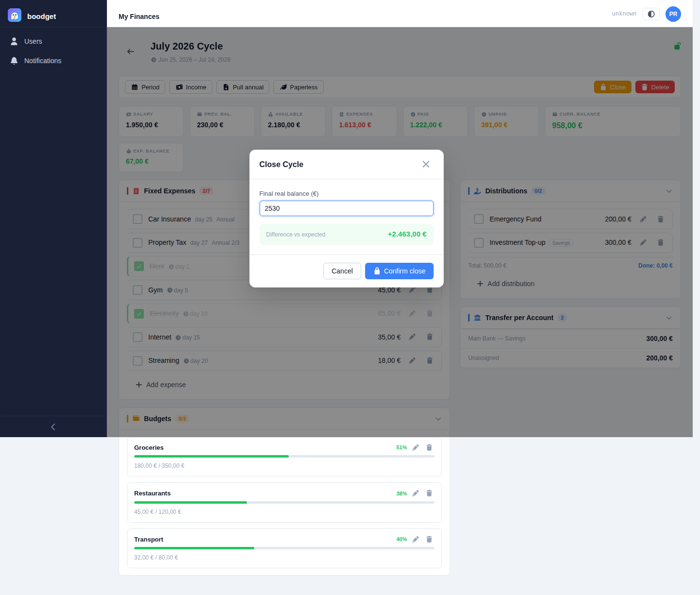Edit the Groceries budget pencil icon

pos(416,447)
